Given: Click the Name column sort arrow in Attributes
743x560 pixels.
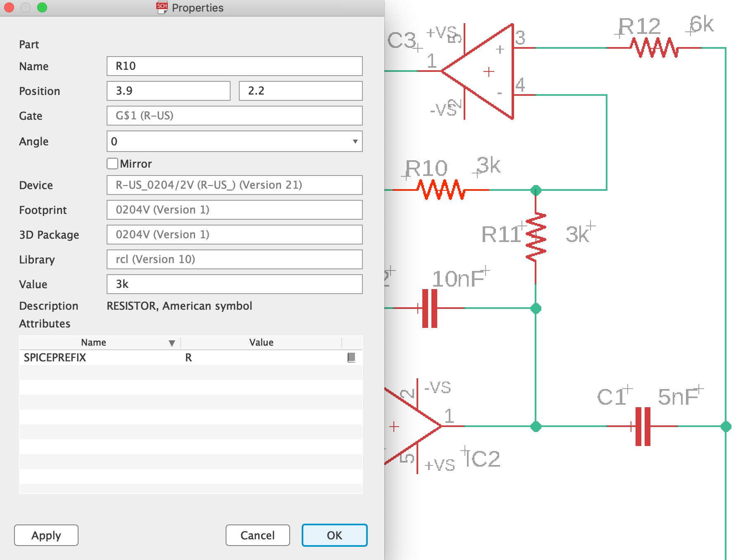Looking at the screenshot, I should pos(171,342).
